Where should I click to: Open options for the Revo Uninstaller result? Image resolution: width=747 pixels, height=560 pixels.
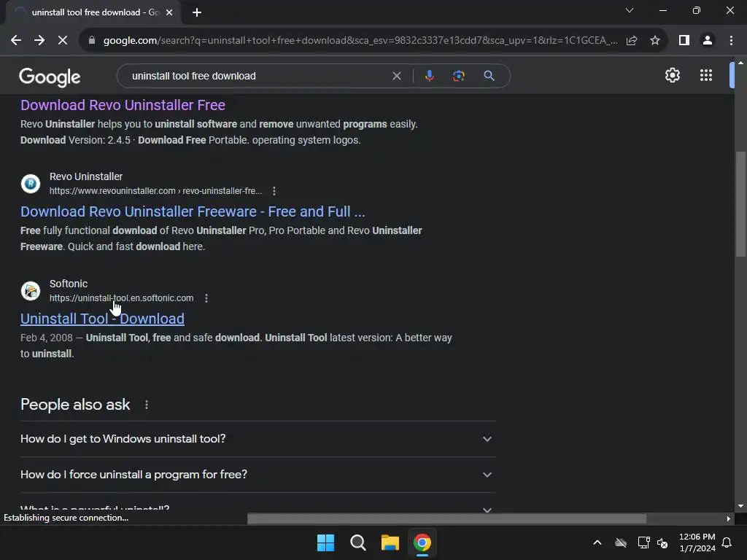pyautogui.click(x=274, y=191)
